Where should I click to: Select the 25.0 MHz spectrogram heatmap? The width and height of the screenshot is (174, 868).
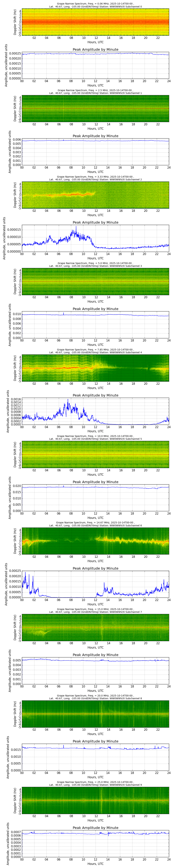[x=95, y=800]
